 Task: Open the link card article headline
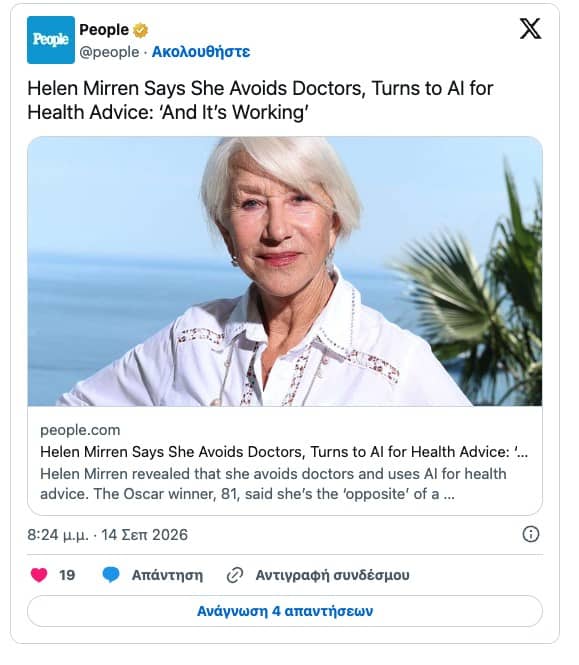click(x=284, y=452)
